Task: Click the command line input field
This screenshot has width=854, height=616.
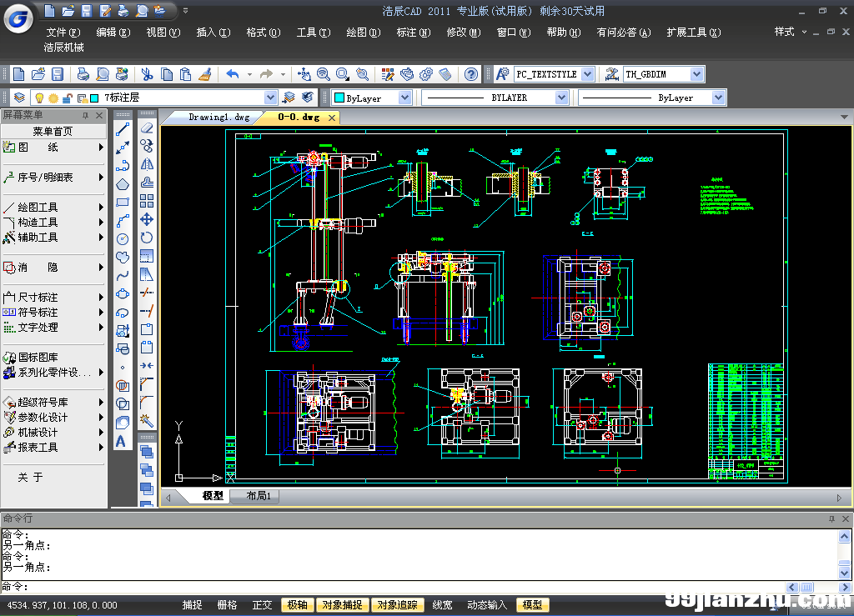Action: 392,587
